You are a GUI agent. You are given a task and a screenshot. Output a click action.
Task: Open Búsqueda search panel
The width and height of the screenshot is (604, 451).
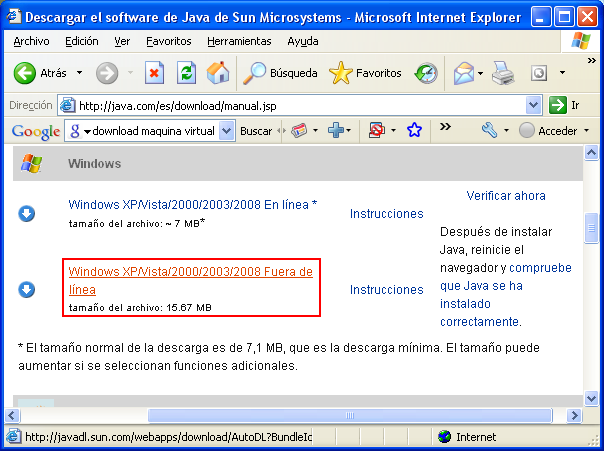(x=282, y=73)
